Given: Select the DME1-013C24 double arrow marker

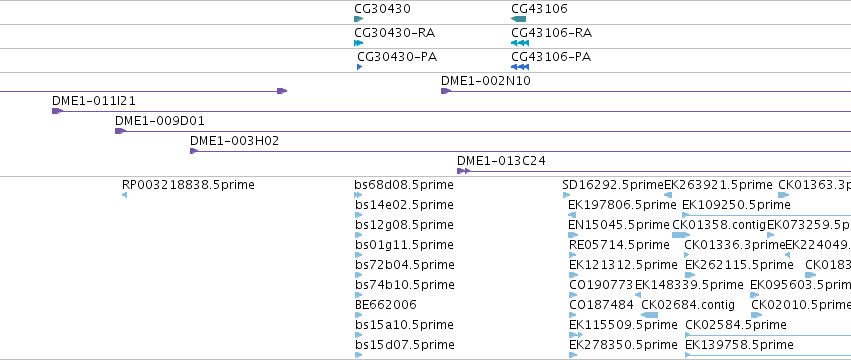Looking at the screenshot, I should click(x=463, y=171).
